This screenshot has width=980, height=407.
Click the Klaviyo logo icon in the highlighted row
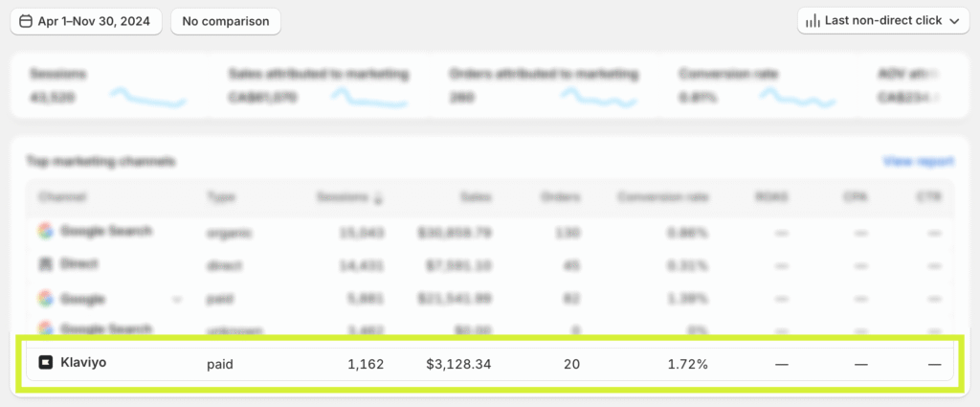(x=45, y=363)
